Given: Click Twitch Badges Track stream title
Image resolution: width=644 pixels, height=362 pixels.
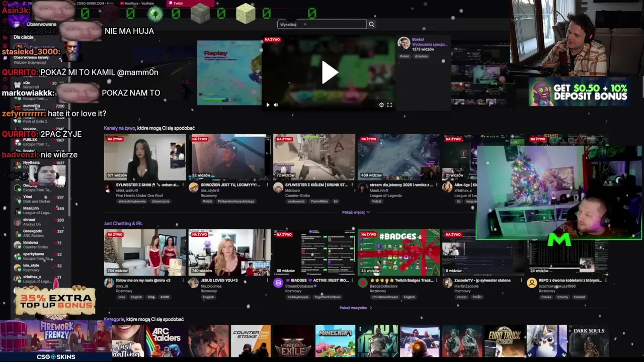Looking at the screenshot, I should coord(403,281).
